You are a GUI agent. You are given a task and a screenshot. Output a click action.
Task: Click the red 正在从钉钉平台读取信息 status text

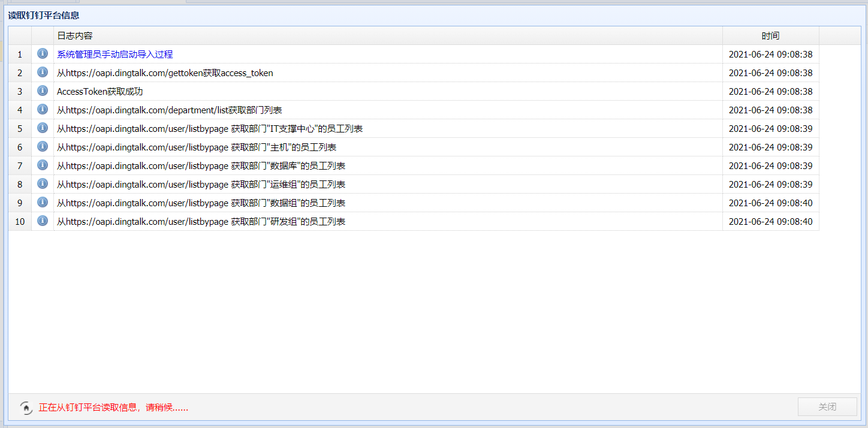(x=113, y=408)
